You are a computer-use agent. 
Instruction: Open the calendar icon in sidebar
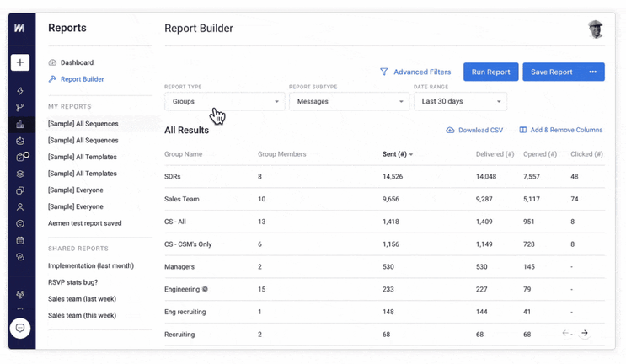click(20, 240)
